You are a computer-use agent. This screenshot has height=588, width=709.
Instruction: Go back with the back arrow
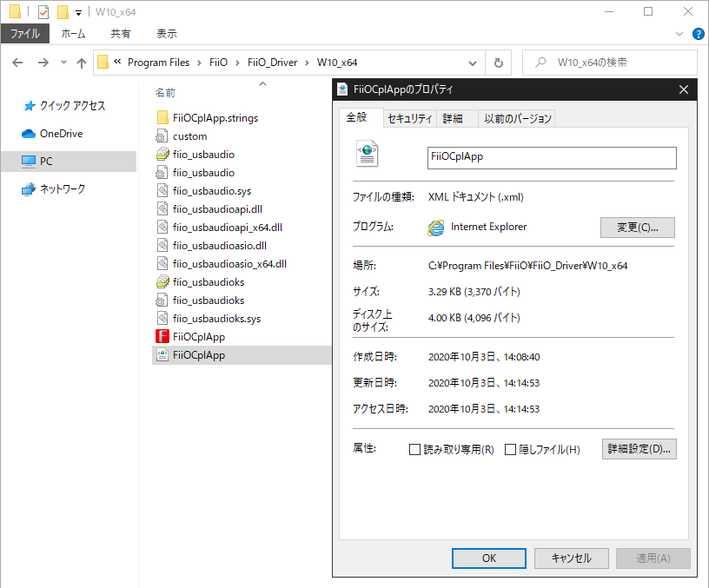pyautogui.click(x=17, y=63)
